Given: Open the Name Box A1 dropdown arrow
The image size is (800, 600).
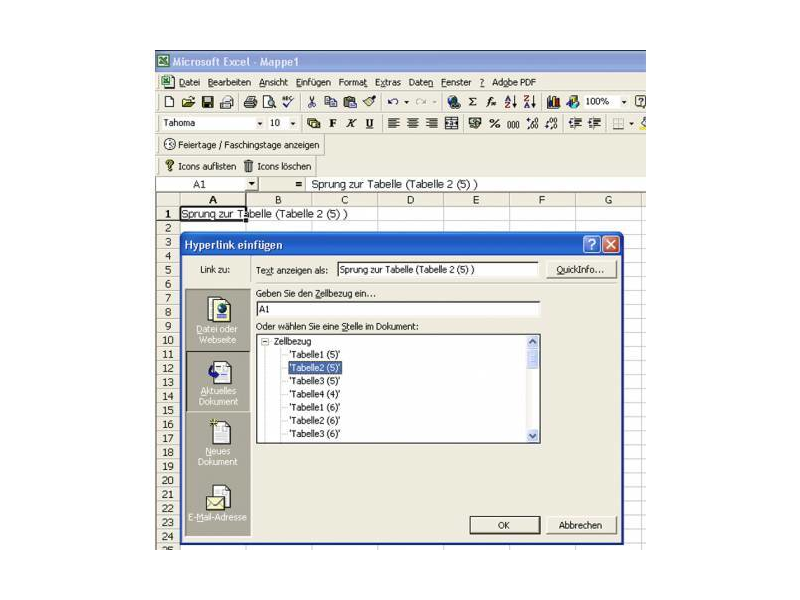Looking at the screenshot, I should pyautogui.click(x=252, y=184).
